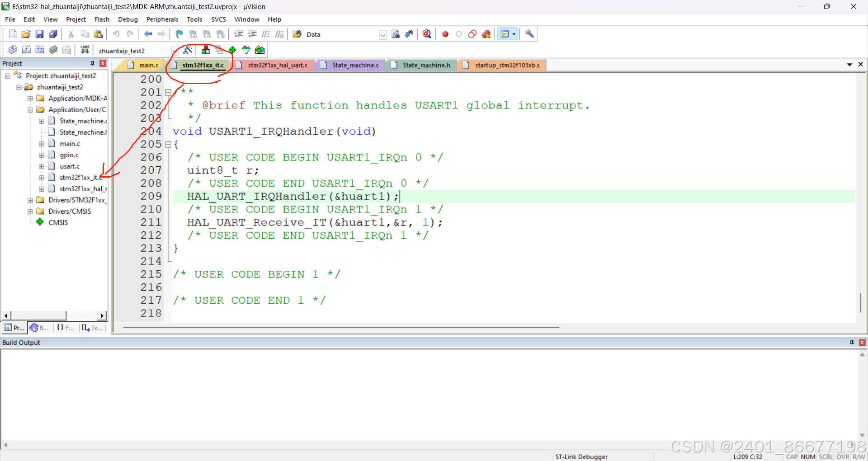This screenshot has height=461, width=868.
Task: Toggle pin on Build Output window
Action: point(851,343)
